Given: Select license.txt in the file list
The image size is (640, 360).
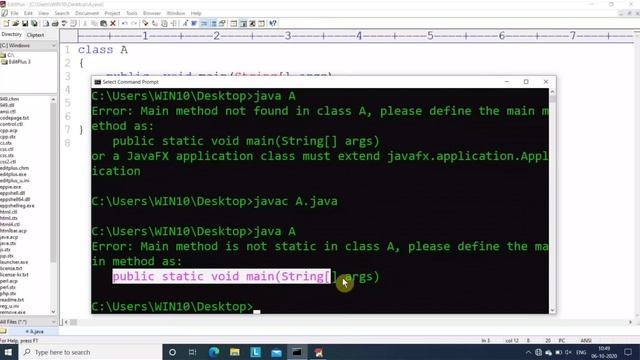Looking at the screenshot, I should coord(11,268).
